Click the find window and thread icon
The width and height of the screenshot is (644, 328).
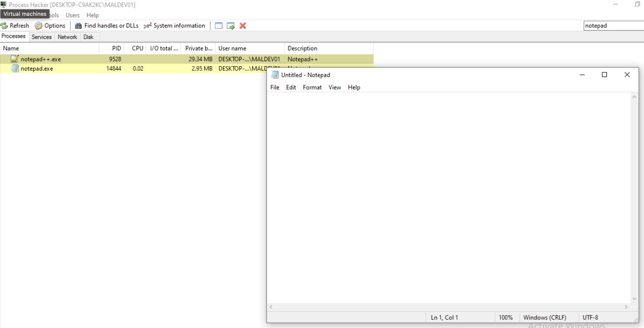[231, 25]
